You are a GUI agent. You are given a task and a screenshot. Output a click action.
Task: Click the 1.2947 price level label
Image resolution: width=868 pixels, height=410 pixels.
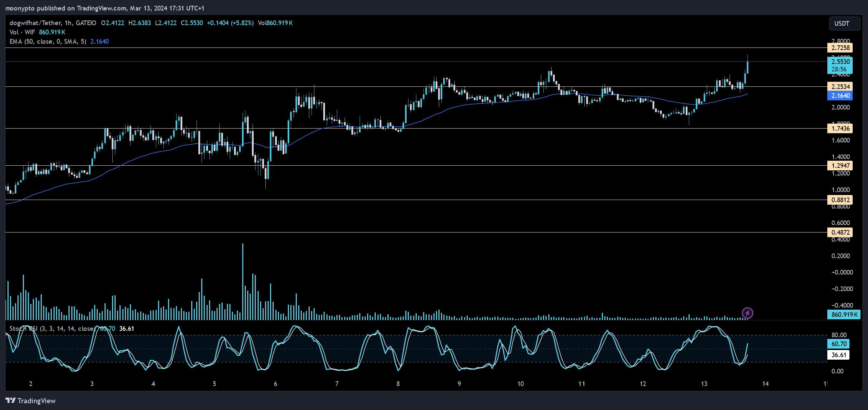pyautogui.click(x=840, y=166)
